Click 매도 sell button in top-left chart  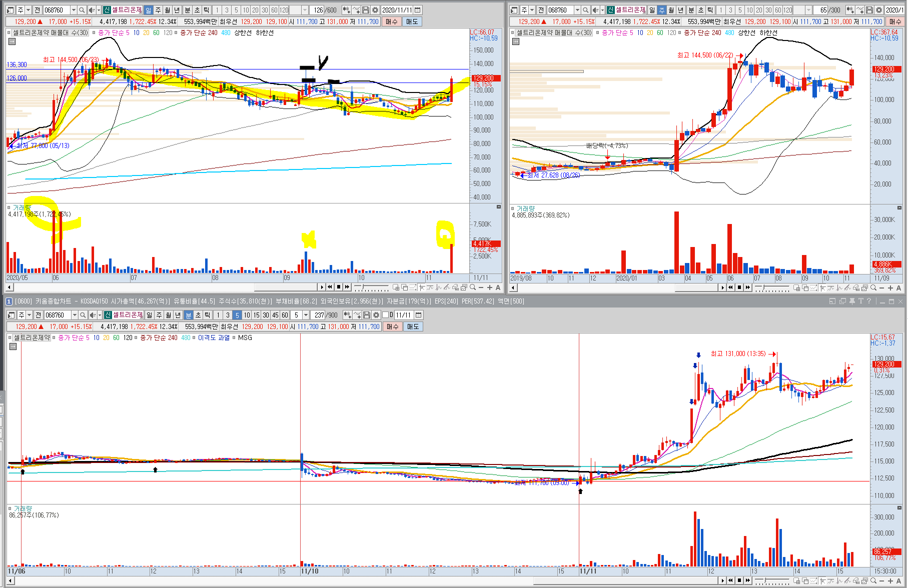click(412, 21)
